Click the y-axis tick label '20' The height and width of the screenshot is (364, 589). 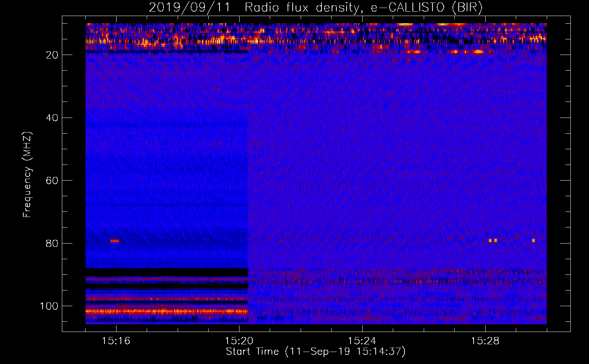tap(52, 55)
